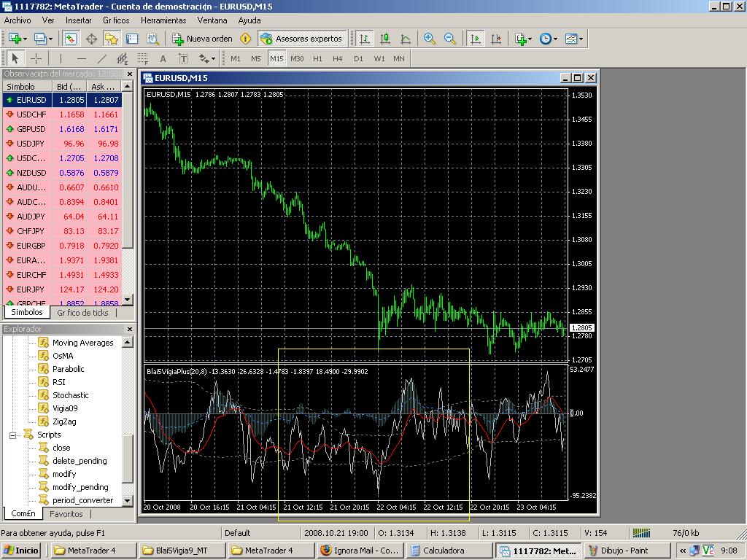Open the indicators list dropdown
This screenshot has width=747, height=560.
[x=523, y=39]
